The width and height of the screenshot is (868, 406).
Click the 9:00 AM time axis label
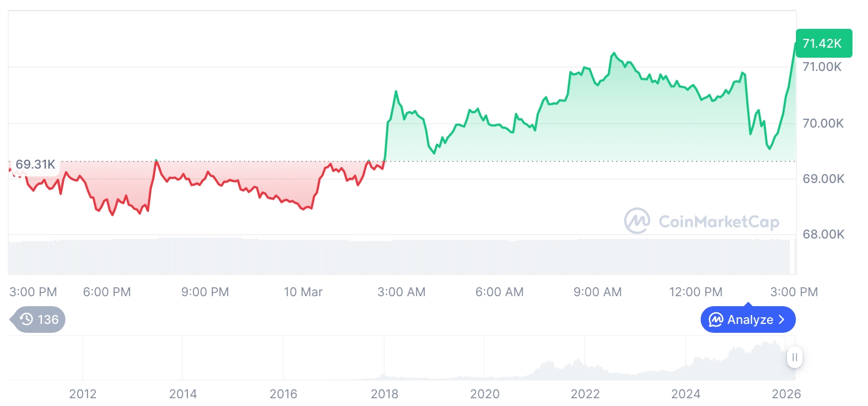click(598, 292)
